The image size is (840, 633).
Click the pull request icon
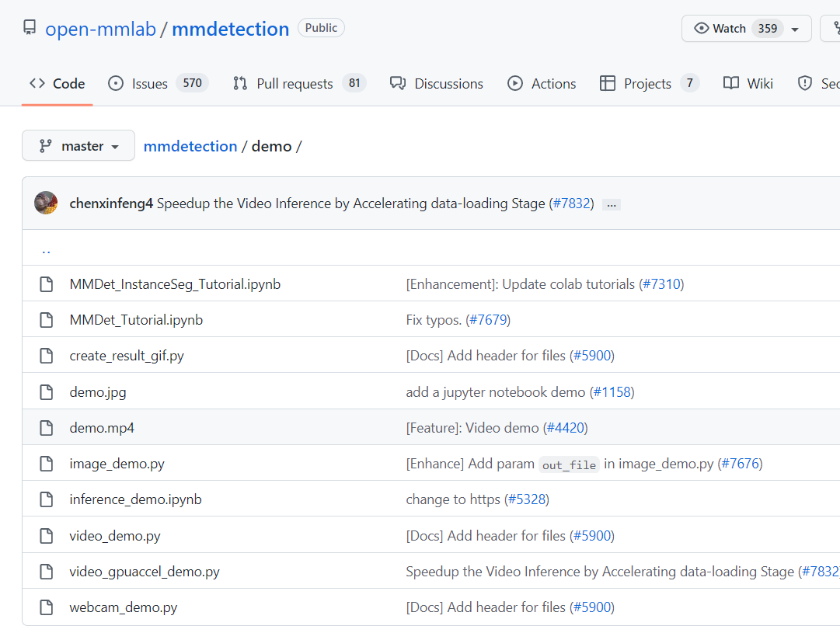240,84
